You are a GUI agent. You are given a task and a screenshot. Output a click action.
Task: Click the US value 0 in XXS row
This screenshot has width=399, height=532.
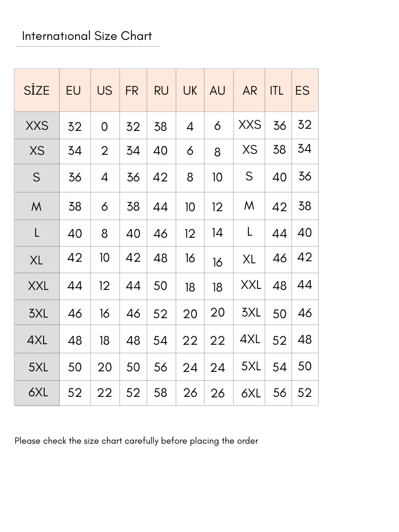[x=104, y=127]
